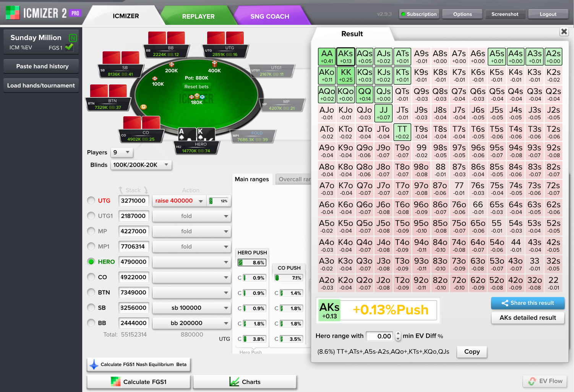Select the Overcall ranges tab
Image resolution: width=574 pixels, height=392 pixels.
click(293, 179)
